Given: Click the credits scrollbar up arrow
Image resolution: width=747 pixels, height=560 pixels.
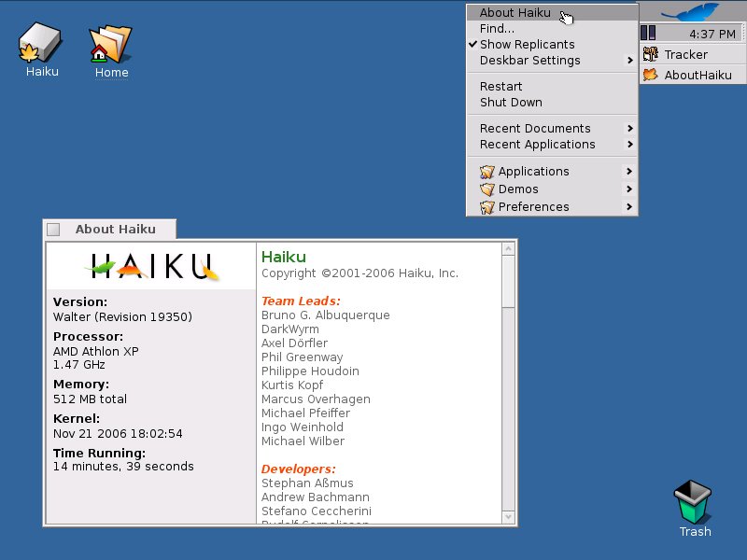Looking at the screenshot, I should click(x=508, y=249).
